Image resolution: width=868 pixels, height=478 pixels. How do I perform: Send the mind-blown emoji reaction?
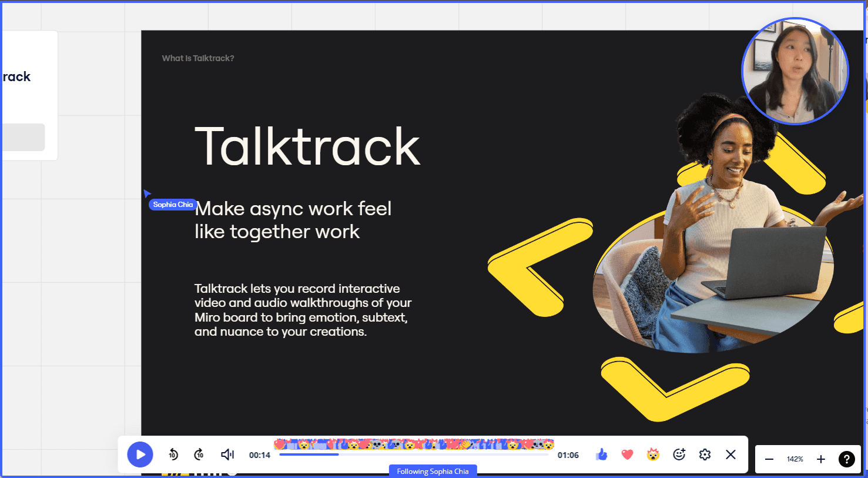tap(653, 454)
